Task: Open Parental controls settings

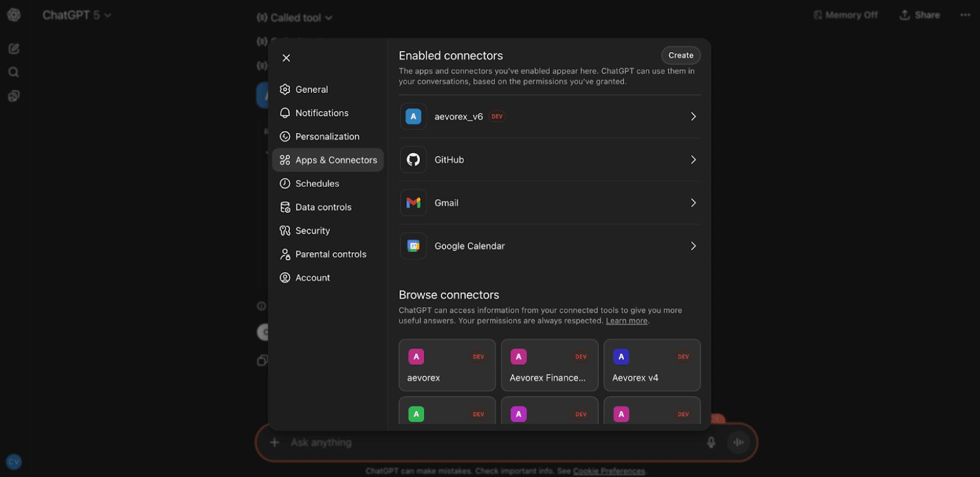Action: (328, 254)
